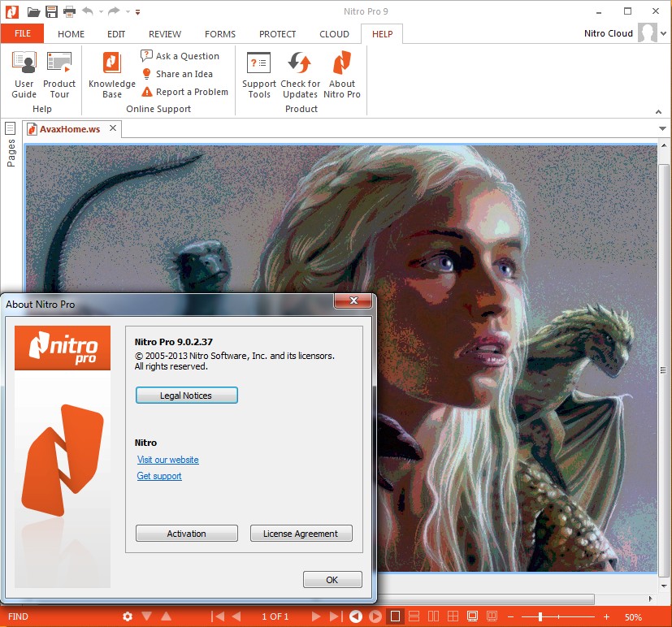Go to the last page
The width and height of the screenshot is (672, 627).
pyautogui.click(x=336, y=616)
